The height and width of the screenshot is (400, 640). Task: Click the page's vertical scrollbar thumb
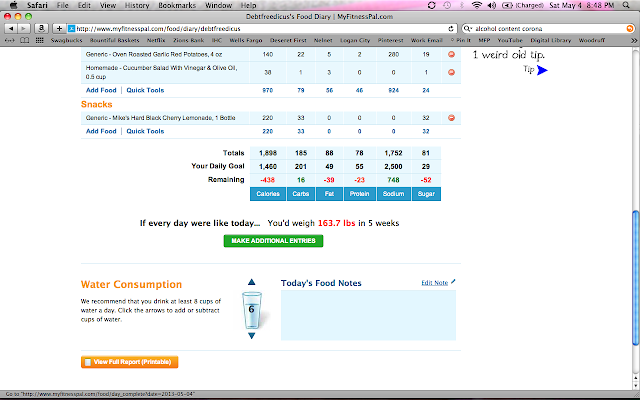click(x=636, y=278)
